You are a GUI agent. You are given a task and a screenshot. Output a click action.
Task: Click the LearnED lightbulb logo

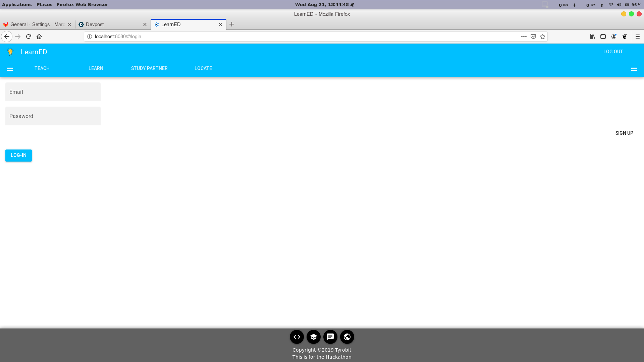10,52
